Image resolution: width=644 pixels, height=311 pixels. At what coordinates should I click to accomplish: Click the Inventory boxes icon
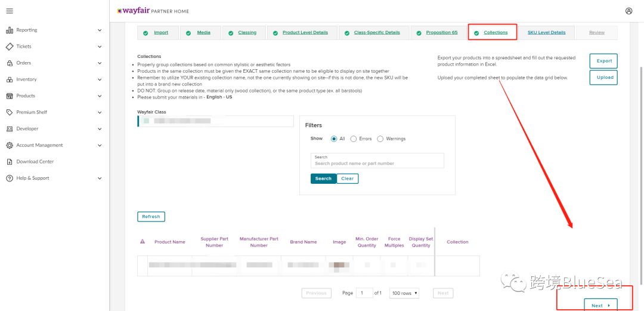coord(10,79)
